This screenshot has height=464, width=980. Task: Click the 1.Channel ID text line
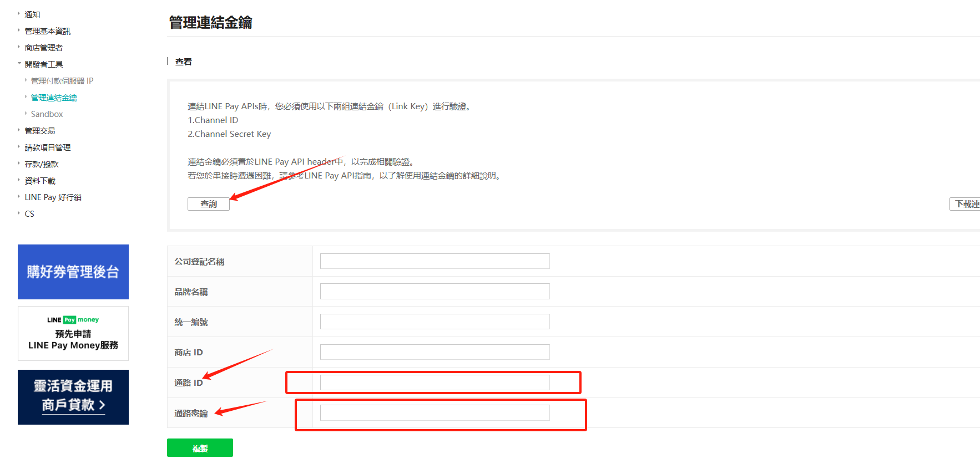coord(213,120)
